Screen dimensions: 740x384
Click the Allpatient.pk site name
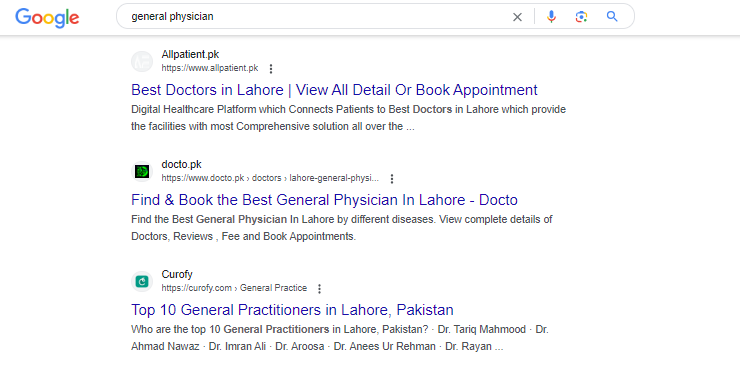click(190, 54)
